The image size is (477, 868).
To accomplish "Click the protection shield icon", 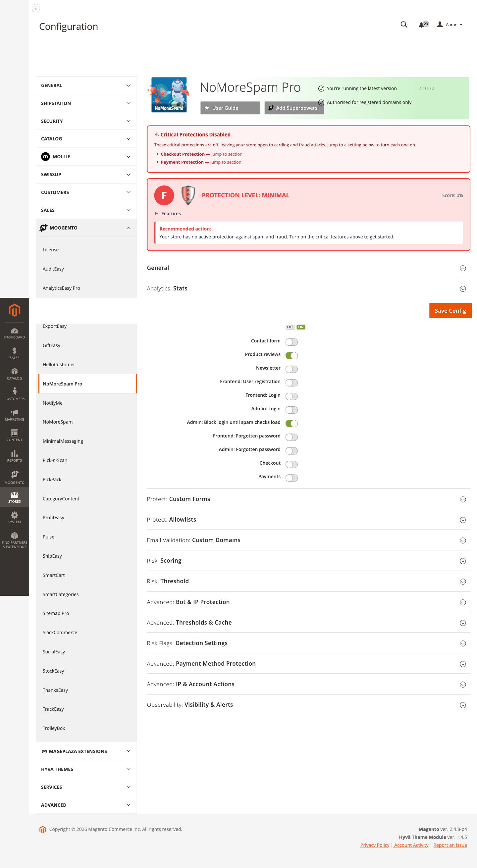I will [x=188, y=195].
